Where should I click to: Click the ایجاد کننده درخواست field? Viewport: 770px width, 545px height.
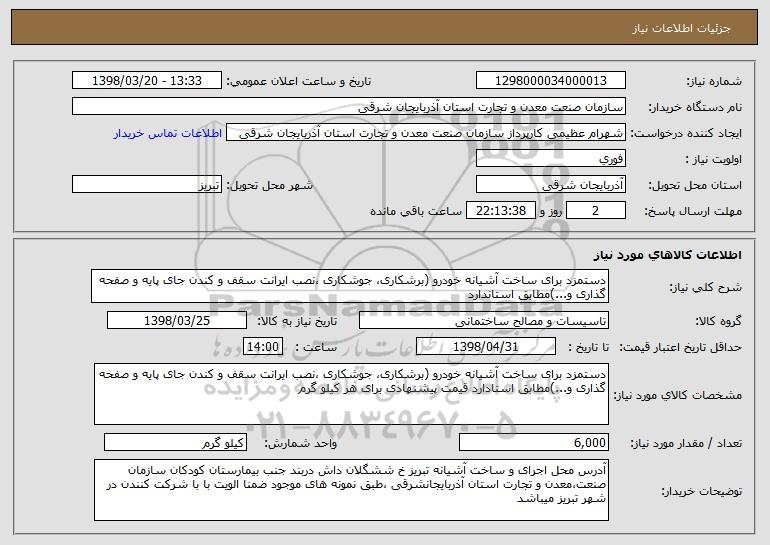point(426,133)
